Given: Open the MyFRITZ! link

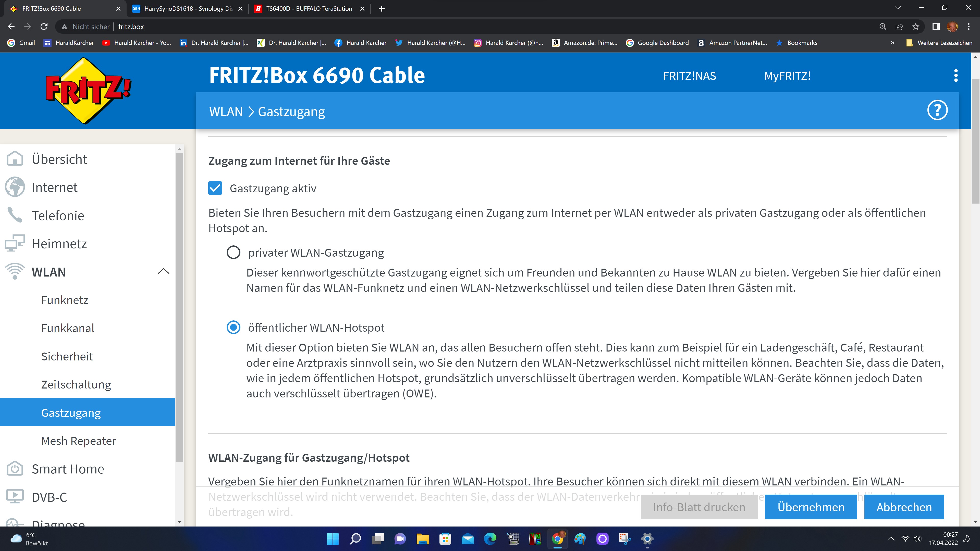Looking at the screenshot, I should coord(787,76).
